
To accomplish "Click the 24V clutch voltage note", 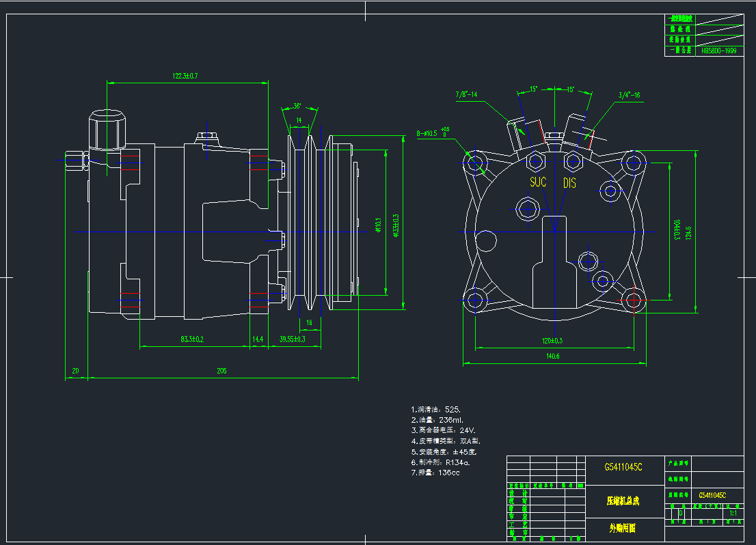I will click(x=443, y=431).
